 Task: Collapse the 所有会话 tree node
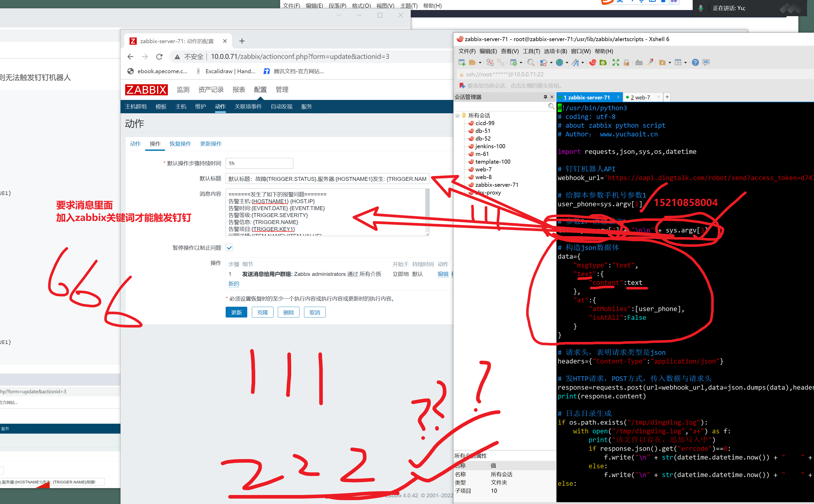coord(458,116)
